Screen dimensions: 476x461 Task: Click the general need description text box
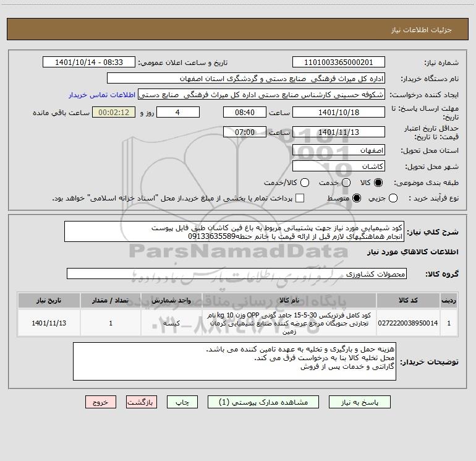click(234, 232)
